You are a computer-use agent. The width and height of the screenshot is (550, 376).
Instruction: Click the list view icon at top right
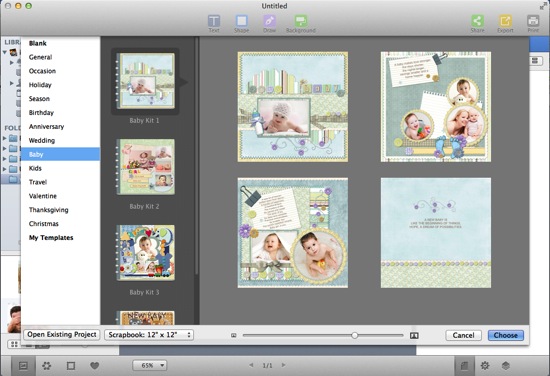[x=535, y=60]
